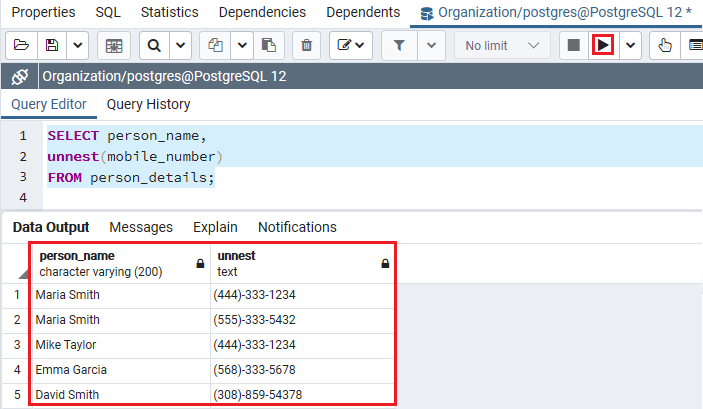
Task: Click the lock icon in person_name header
Action: pos(200,264)
